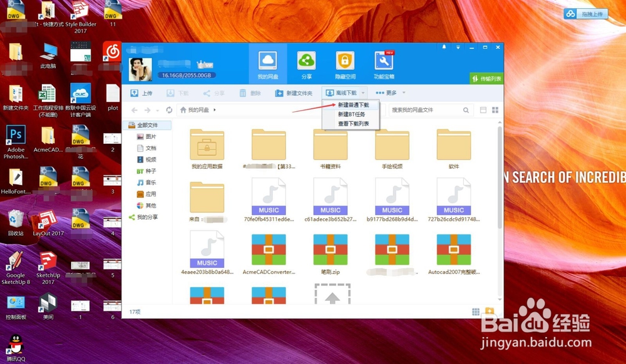Screen dimensions: 626x364
Task: Click the home icon in the path bar
Action: [183, 109]
